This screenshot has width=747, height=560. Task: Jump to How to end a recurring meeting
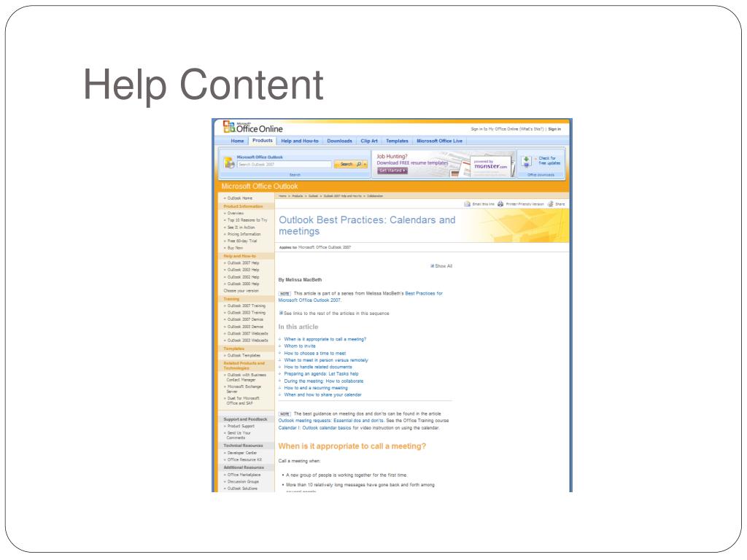click(x=316, y=388)
